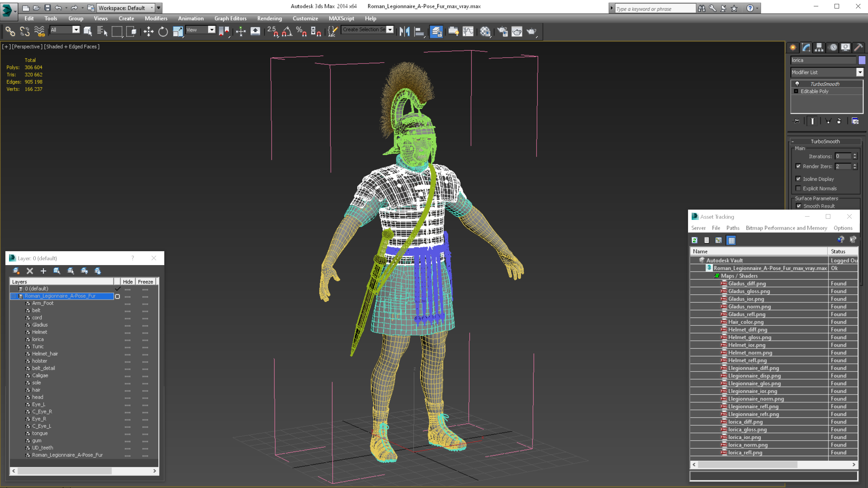
Task: Open the Align tool
Action: (x=419, y=31)
